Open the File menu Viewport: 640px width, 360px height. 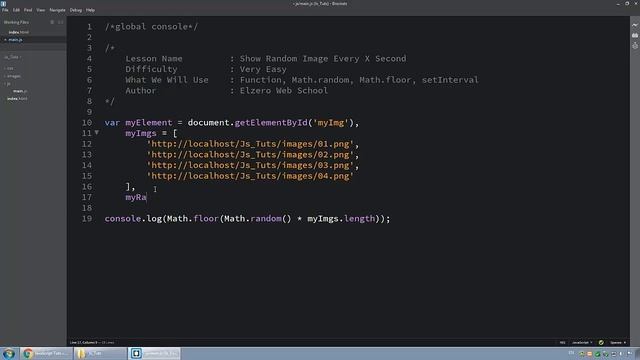tap(5, 10)
